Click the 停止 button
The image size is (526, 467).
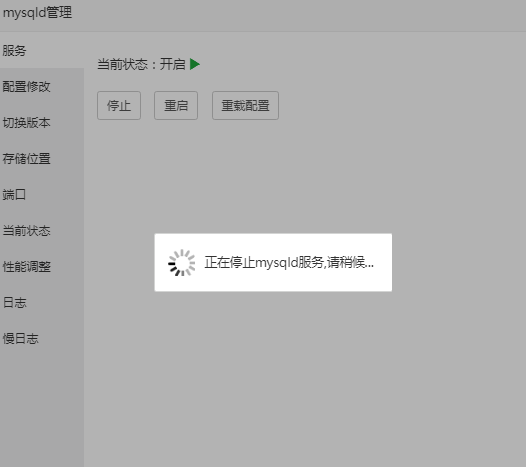[x=119, y=105]
